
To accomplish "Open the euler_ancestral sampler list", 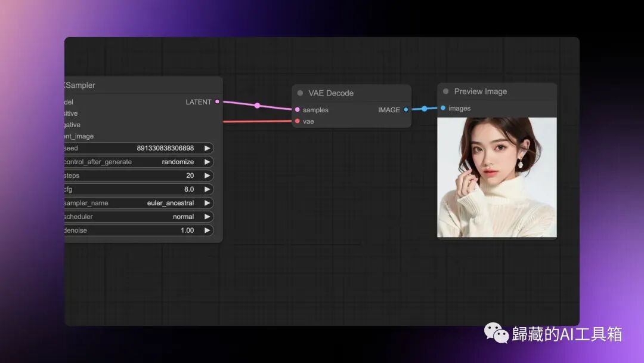I will (x=171, y=203).
